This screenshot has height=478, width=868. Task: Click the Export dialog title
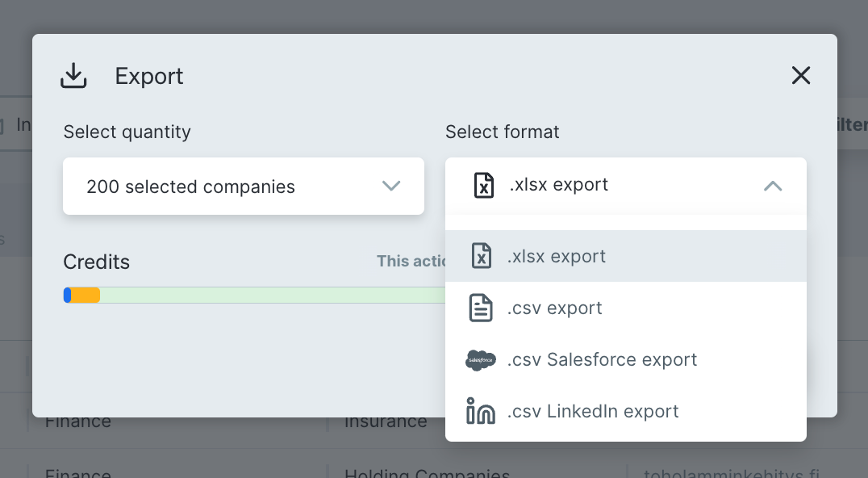(149, 77)
